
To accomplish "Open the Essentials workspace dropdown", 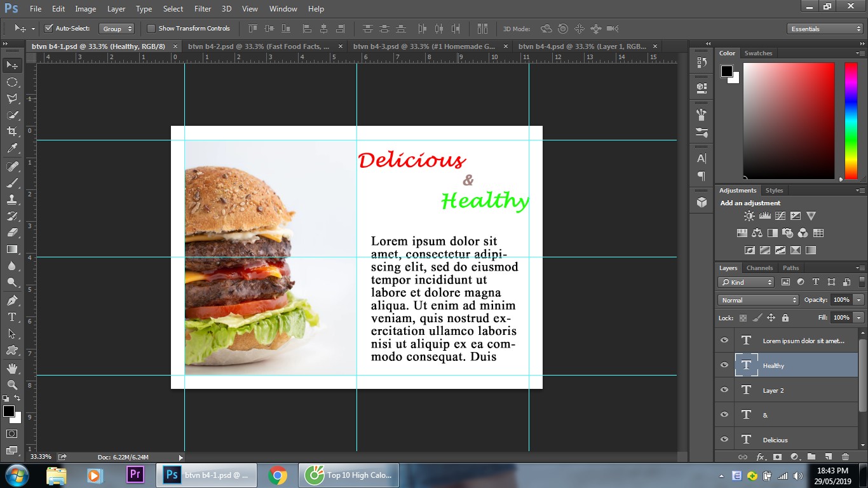I will pyautogui.click(x=825, y=29).
